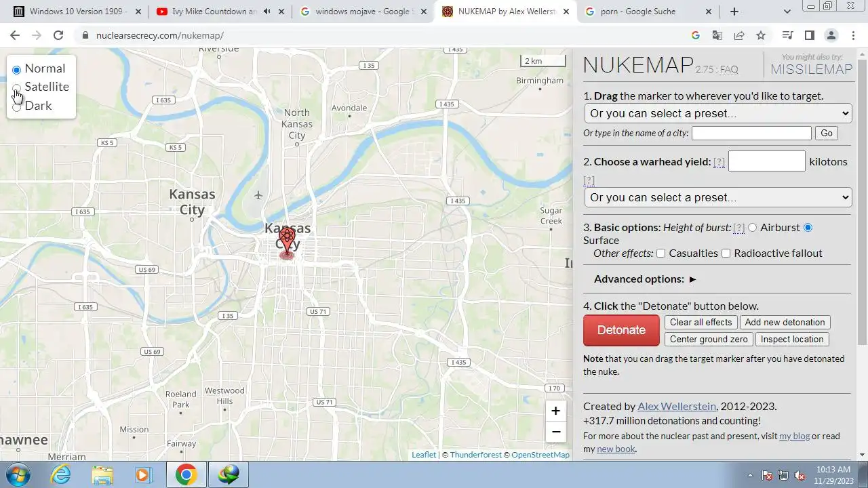Open the MISSILEMAP link
The width and height of the screenshot is (868, 488).
pyautogui.click(x=811, y=69)
